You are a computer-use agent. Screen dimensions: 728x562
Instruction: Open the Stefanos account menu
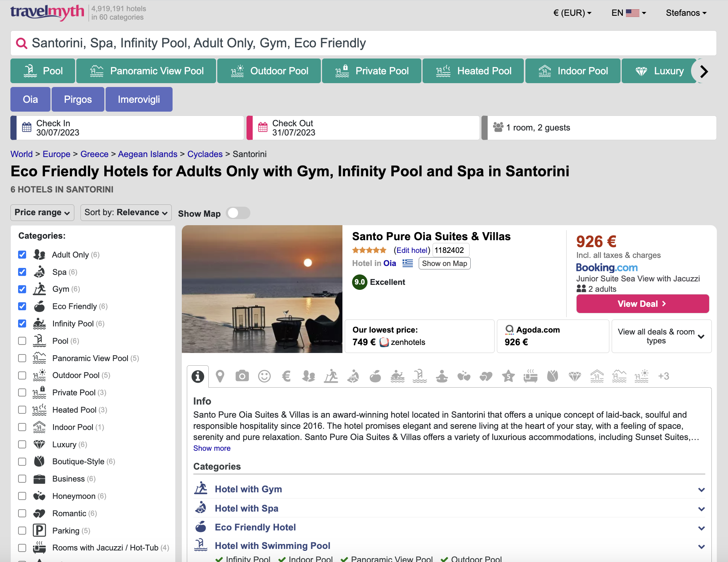point(686,13)
